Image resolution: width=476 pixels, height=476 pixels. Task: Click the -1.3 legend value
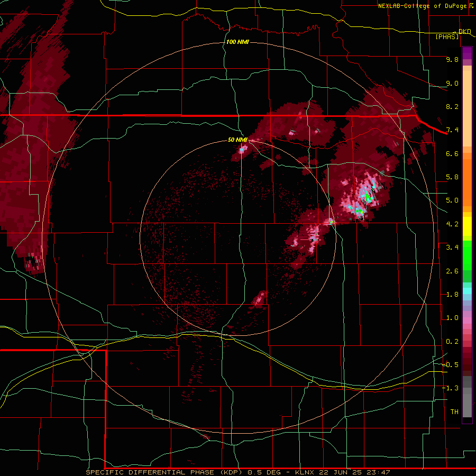(451, 388)
